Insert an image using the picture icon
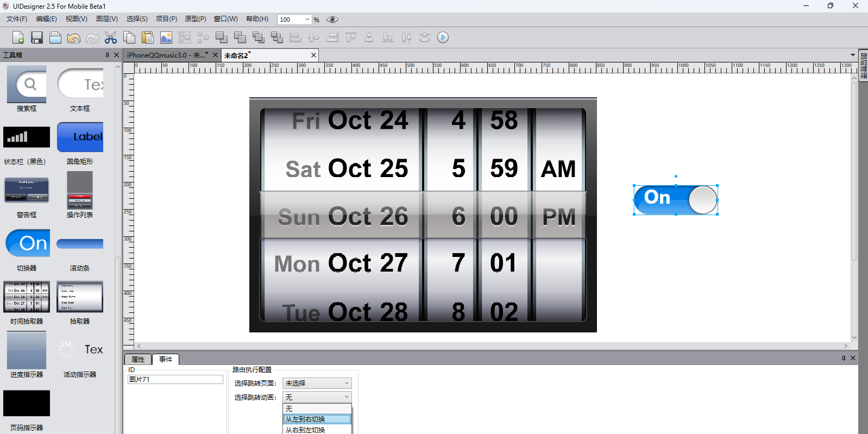 (166, 37)
